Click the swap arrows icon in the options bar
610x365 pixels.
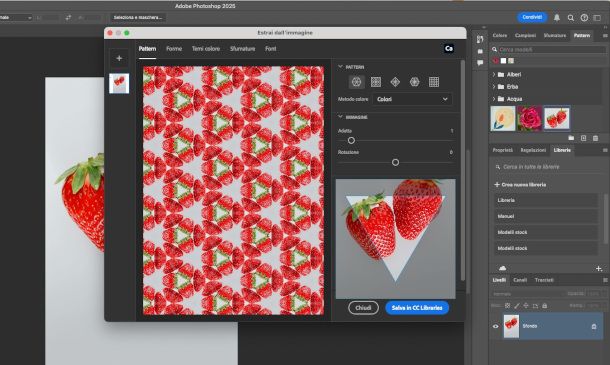pos(68,18)
